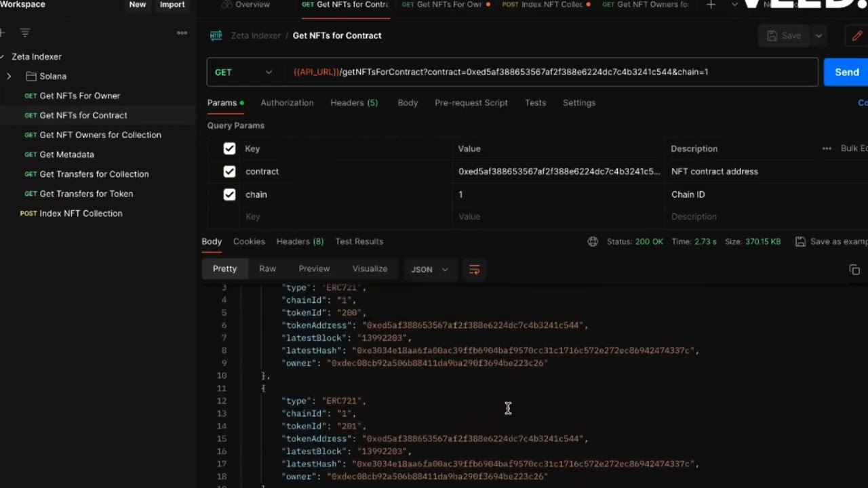Click the Save button
Viewport: 868px width, 488px height.
784,36
